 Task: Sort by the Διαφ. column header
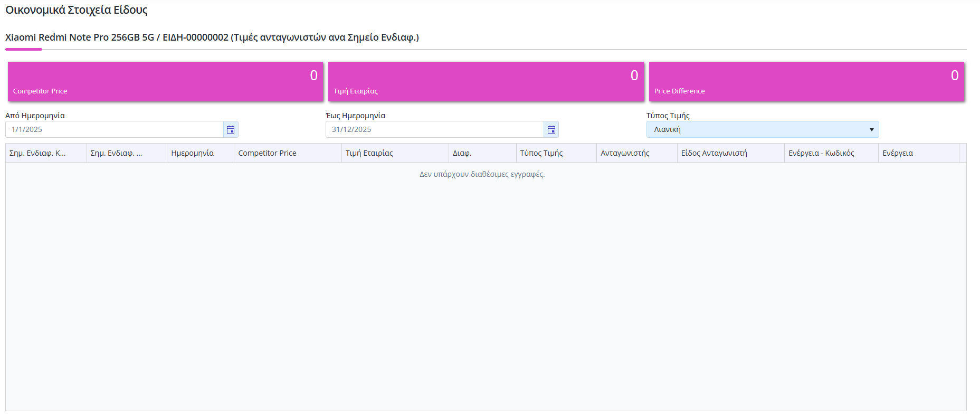click(x=482, y=153)
